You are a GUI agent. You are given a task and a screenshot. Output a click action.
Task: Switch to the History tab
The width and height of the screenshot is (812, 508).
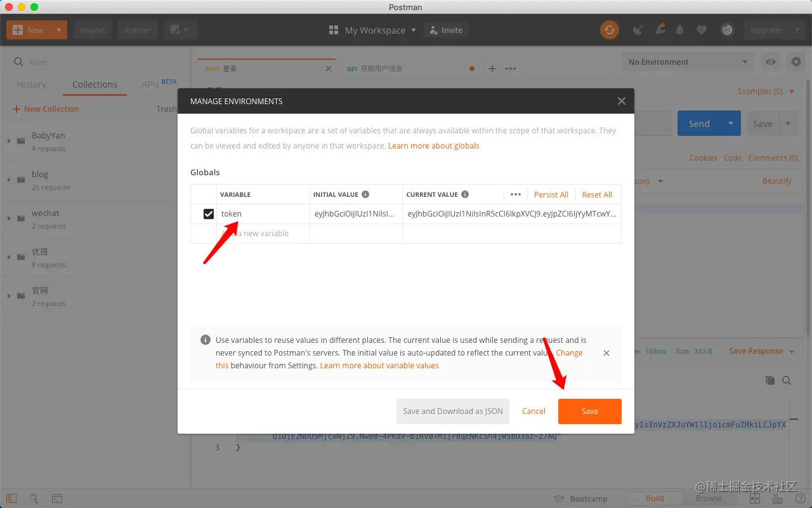click(31, 84)
